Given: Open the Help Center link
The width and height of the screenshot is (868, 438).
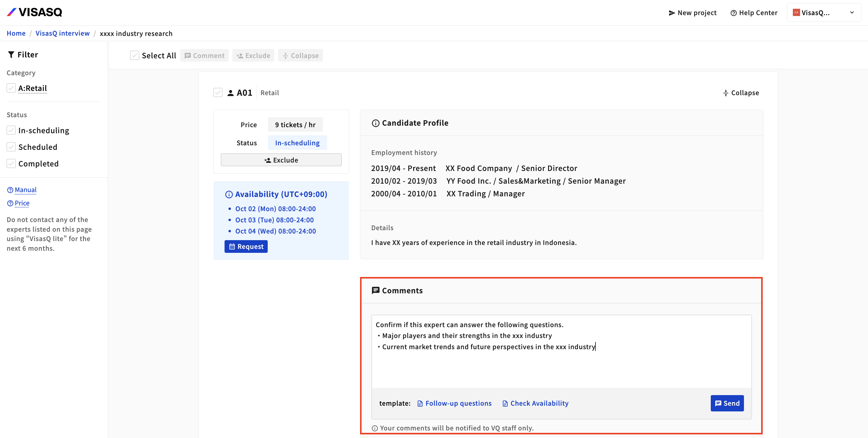Looking at the screenshot, I should (x=754, y=13).
